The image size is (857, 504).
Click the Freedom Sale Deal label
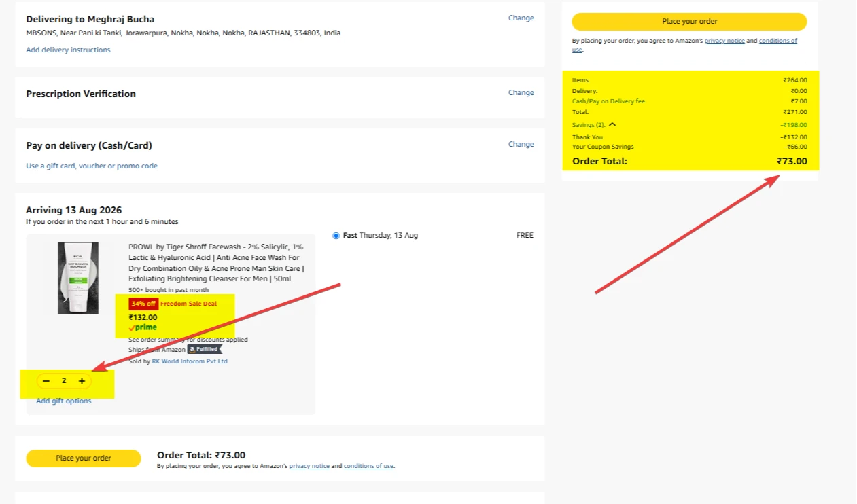point(189,304)
